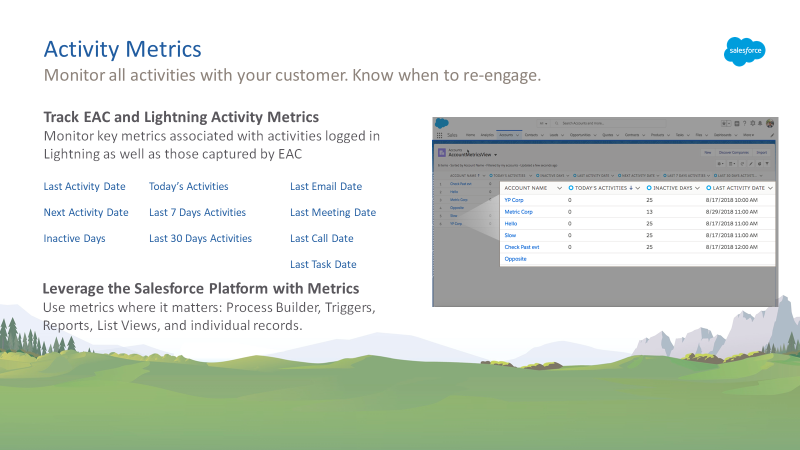Open the Help question mark icon
The width and height of the screenshot is (800, 450).
[744, 123]
